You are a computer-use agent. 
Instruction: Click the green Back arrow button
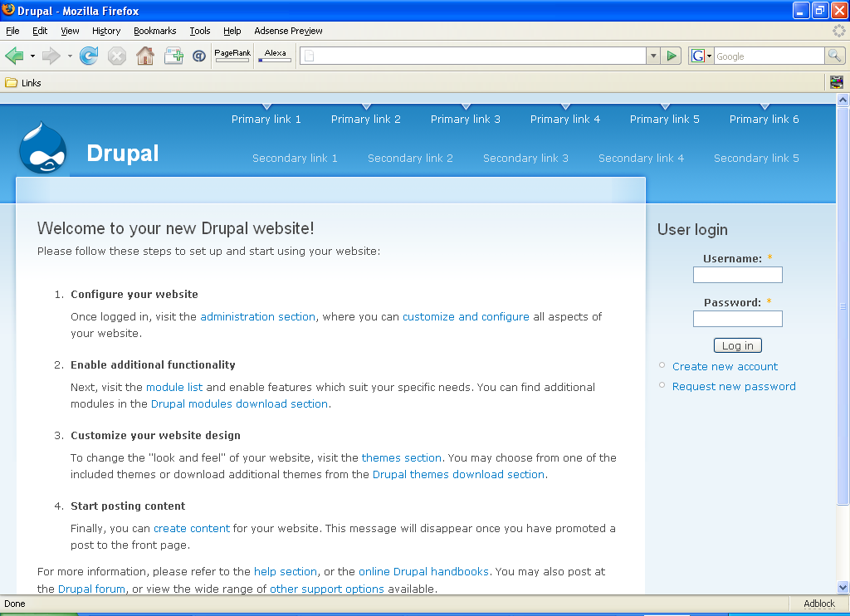(x=14, y=56)
